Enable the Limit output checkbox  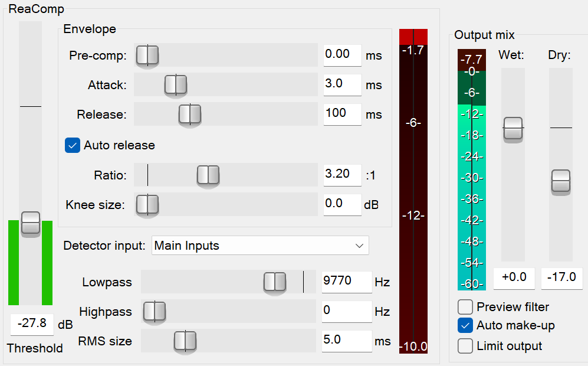465,346
